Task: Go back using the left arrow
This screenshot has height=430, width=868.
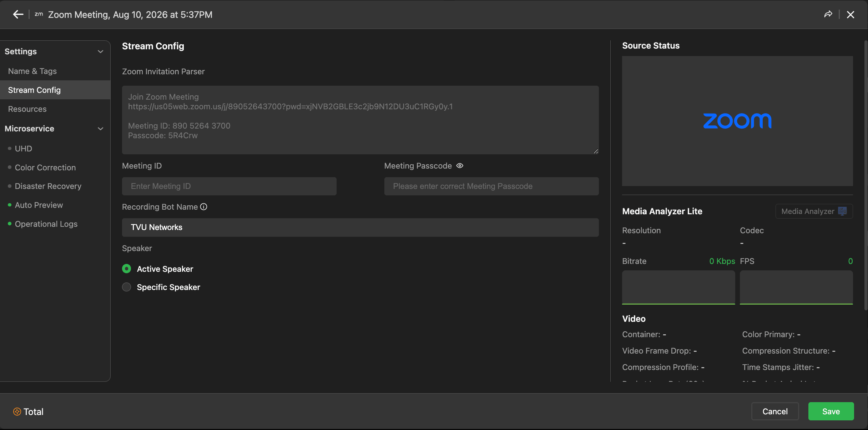Action: click(x=18, y=14)
